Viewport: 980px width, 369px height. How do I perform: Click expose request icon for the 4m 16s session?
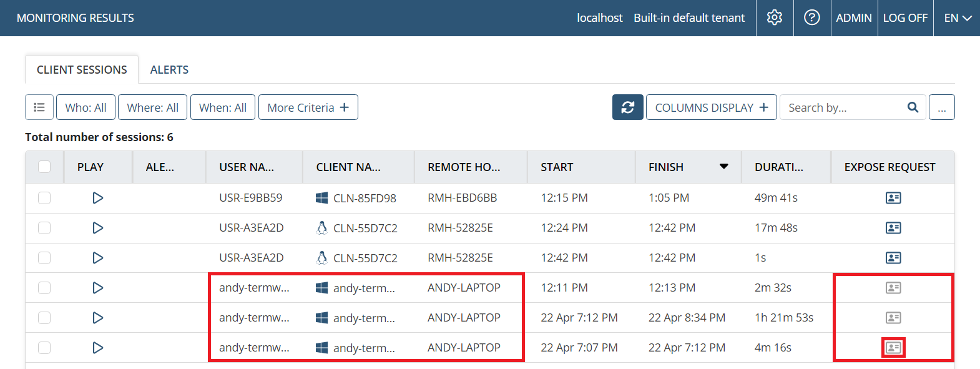[893, 348]
